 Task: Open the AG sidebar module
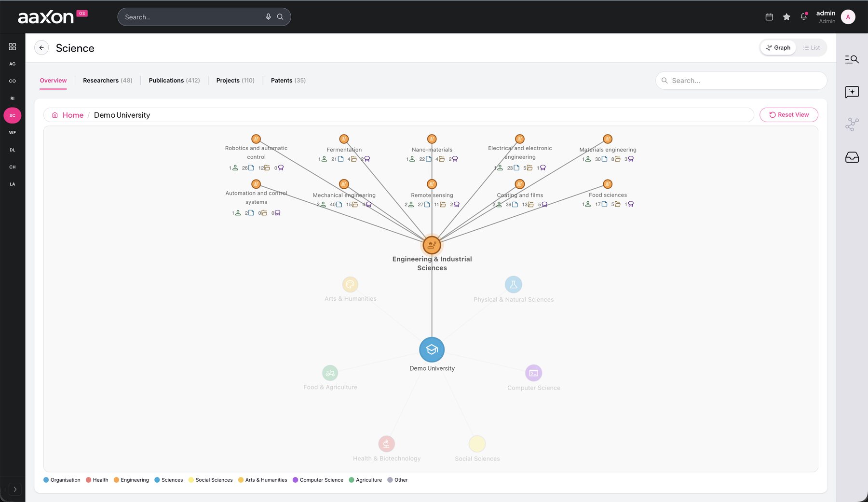point(13,64)
